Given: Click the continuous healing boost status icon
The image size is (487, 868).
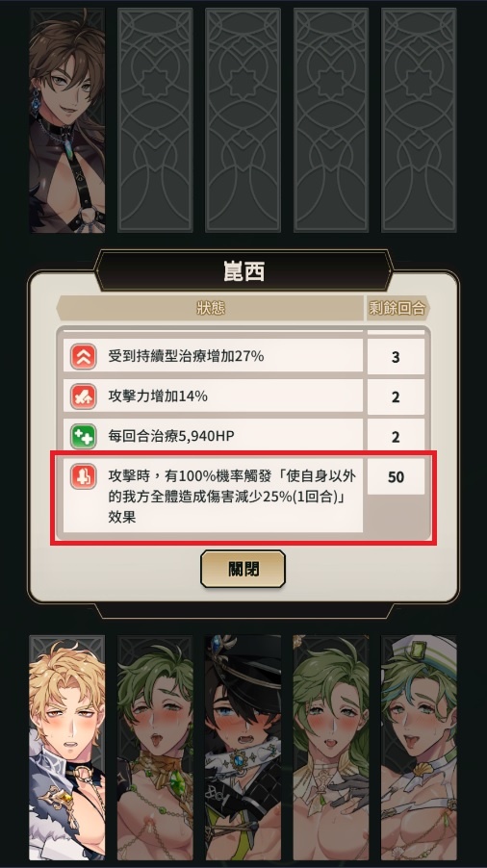Looking at the screenshot, I should point(83,356).
